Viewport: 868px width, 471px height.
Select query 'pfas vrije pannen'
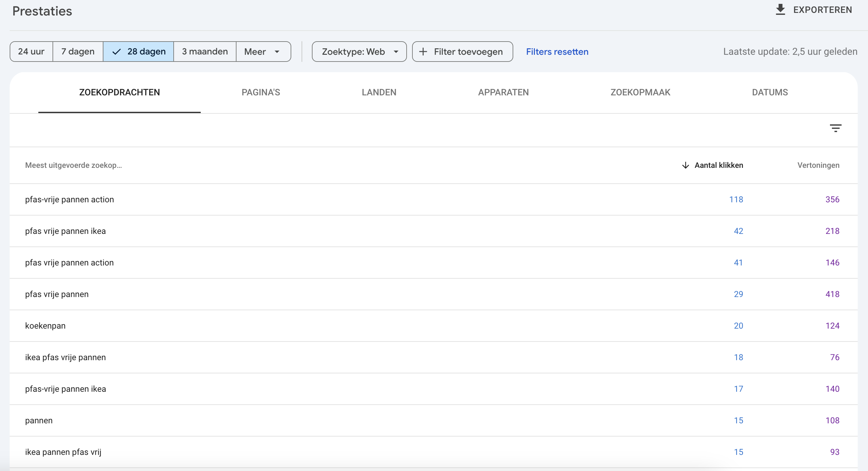(57, 294)
